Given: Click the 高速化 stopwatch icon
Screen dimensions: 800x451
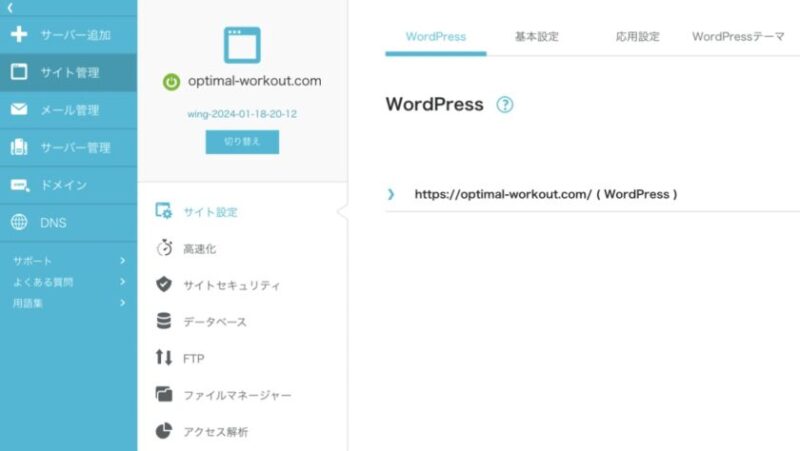Looking at the screenshot, I should click(165, 248).
